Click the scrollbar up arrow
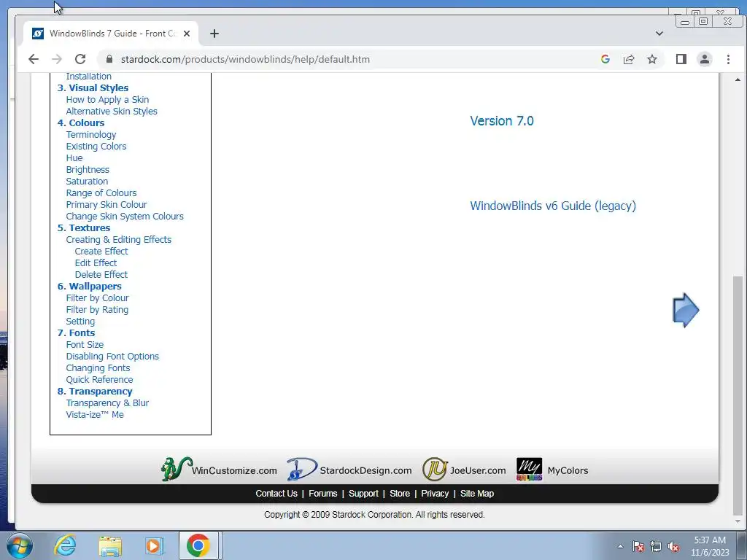This screenshot has height=560, width=747. pyautogui.click(x=738, y=79)
